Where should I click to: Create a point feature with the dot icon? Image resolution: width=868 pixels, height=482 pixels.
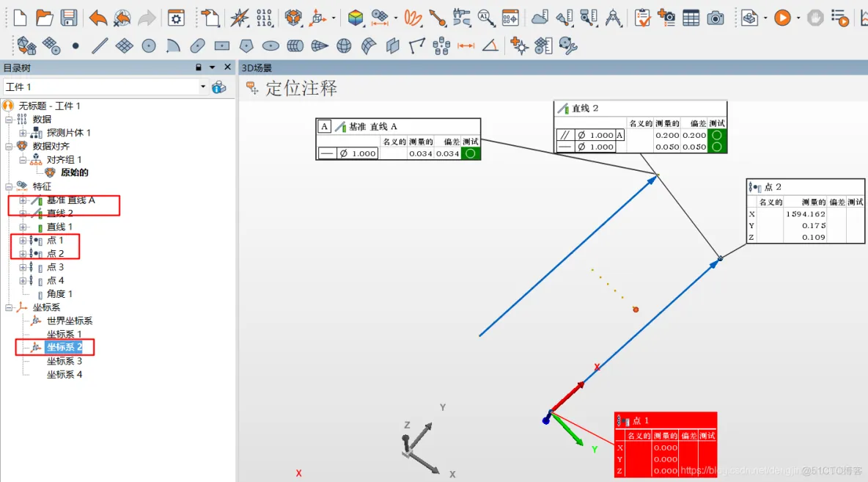coord(76,45)
